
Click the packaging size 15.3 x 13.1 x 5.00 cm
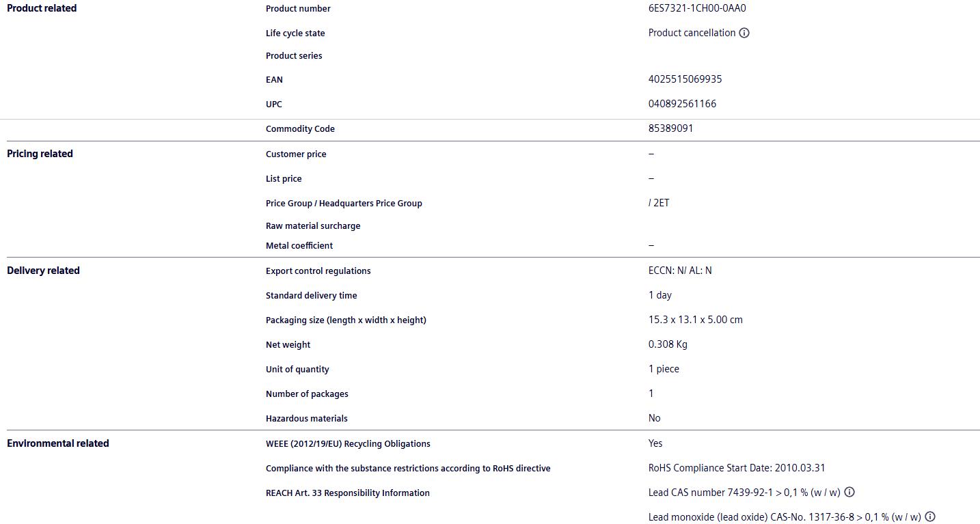pyautogui.click(x=695, y=320)
